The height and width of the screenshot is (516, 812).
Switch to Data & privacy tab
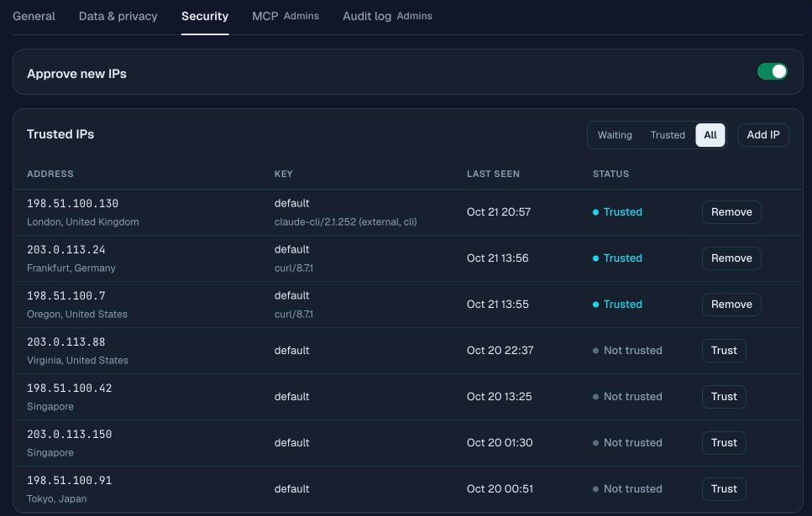coord(118,16)
